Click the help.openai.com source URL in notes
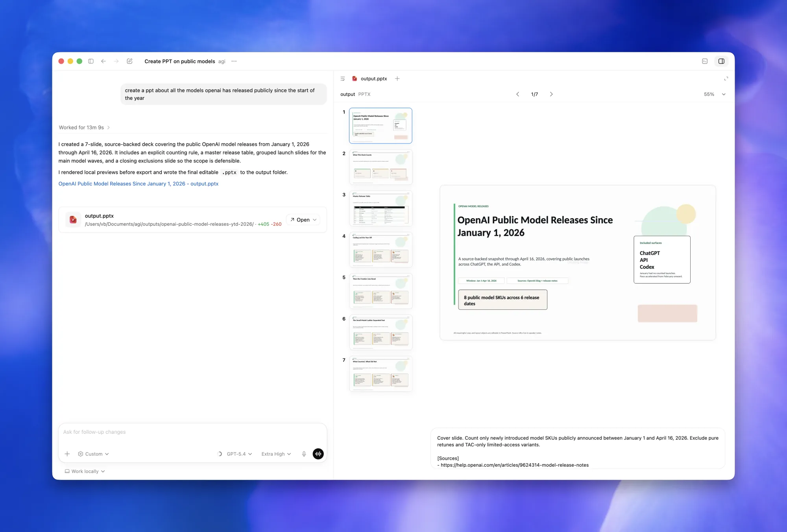The image size is (787, 532). point(515,465)
